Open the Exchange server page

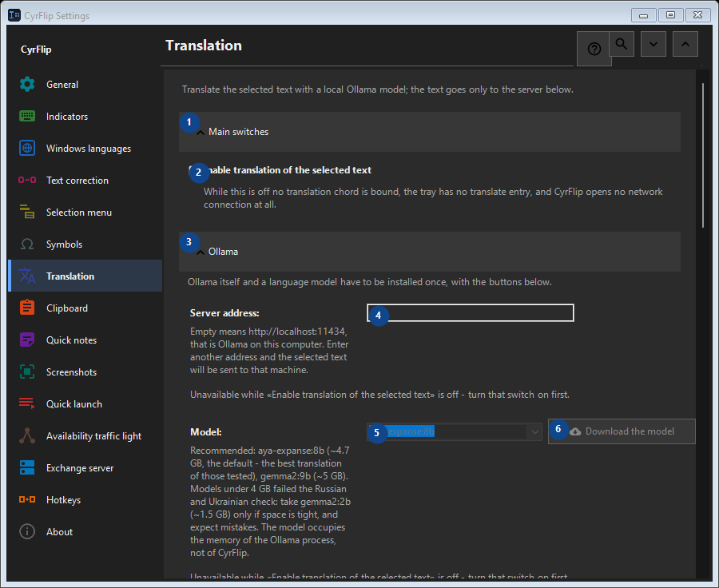pos(85,468)
